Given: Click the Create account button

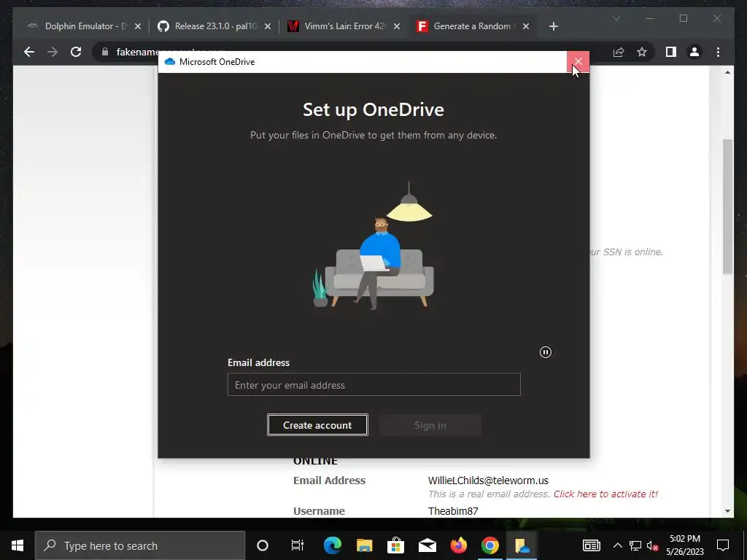Looking at the screenshot, I should coord(317,425).
